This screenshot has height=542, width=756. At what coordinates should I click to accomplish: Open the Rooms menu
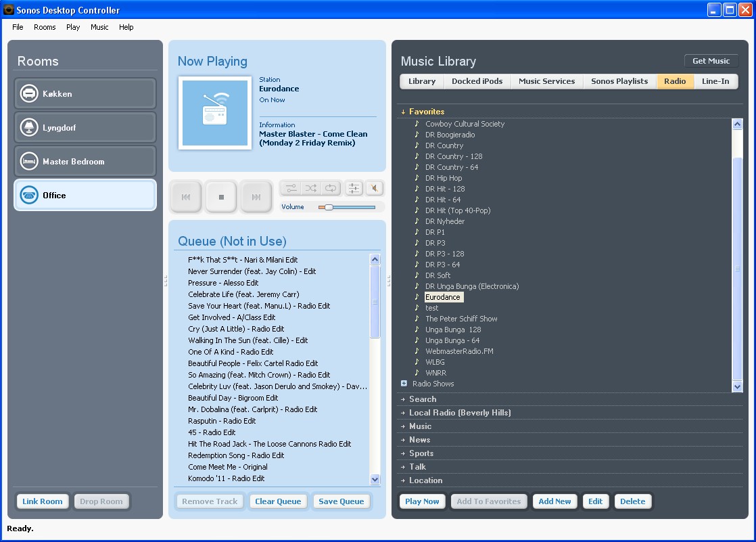[45, 27]
